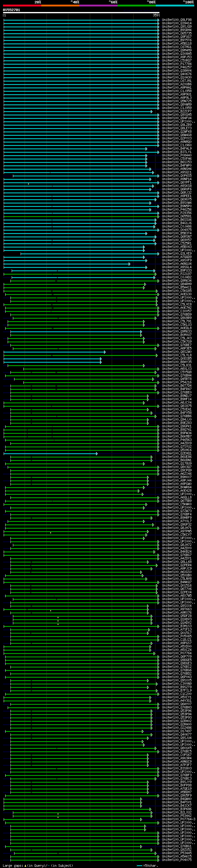
Task: Click the UniRef100_Q38HV4 label
Action: 177,71
